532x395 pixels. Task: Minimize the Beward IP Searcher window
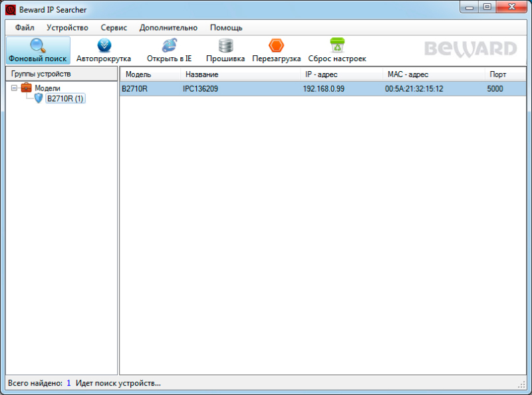469,7
